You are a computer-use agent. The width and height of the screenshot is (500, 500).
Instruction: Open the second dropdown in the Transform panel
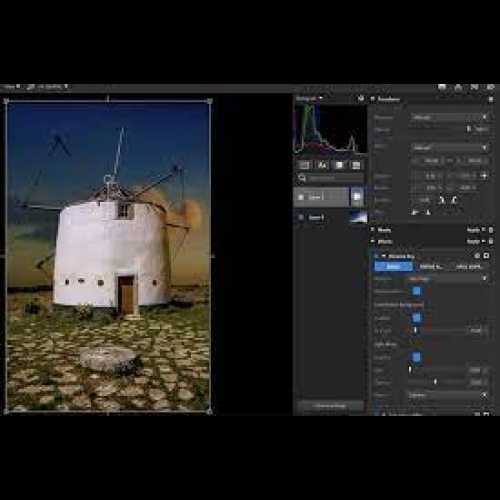pos(449,147)
